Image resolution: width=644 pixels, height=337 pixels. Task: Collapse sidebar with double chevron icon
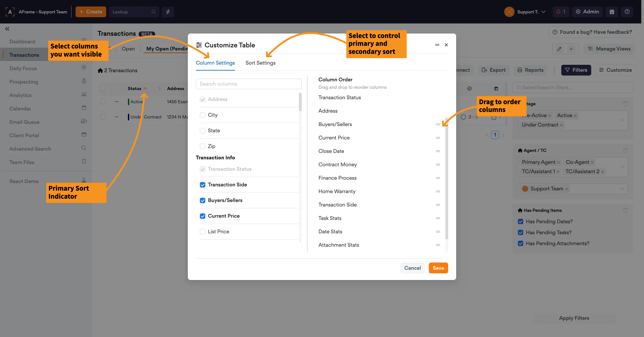[x=7, y=29]
